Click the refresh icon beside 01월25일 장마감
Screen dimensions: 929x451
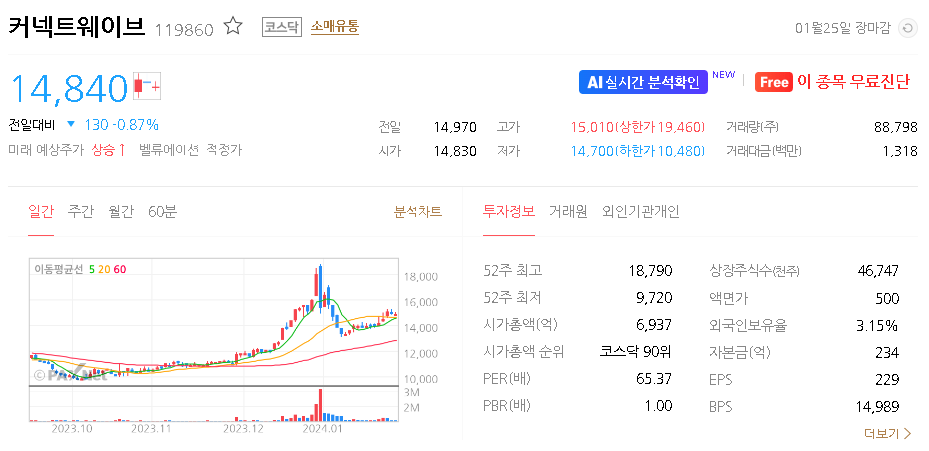[x=908, y=28]
